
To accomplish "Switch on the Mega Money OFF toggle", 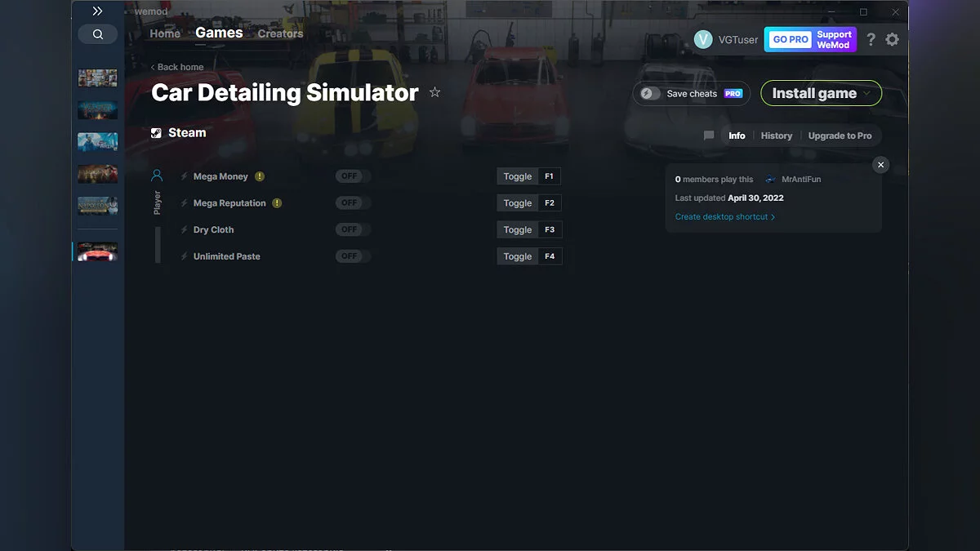I will (x=351, y=176).
